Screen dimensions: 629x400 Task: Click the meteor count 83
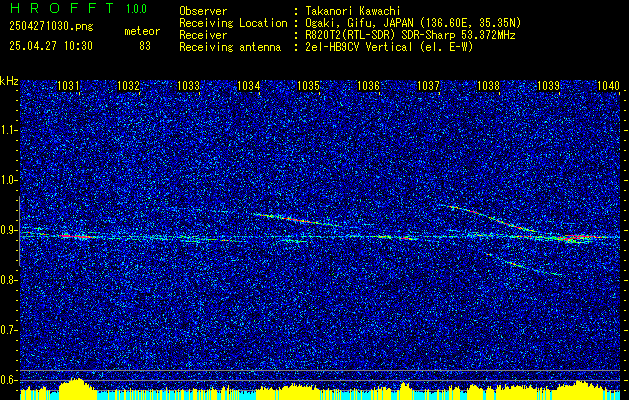(x=145, y=46)
